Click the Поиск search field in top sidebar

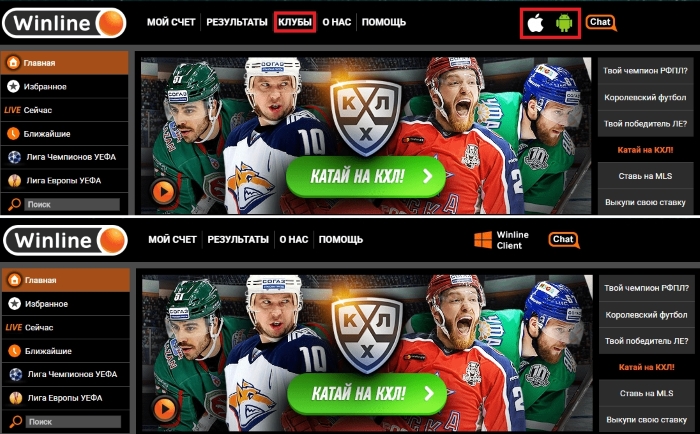(x=72, y=204)
